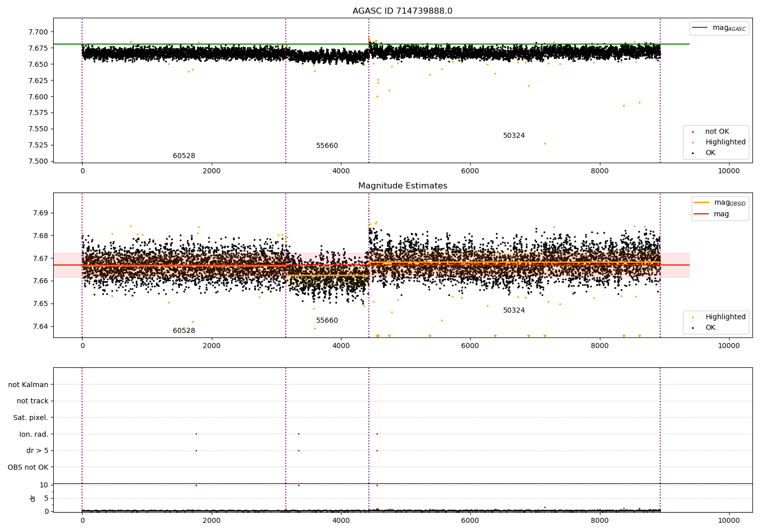Select obsid label 50324 in Magnitude Estimates plot

[514, 311]
